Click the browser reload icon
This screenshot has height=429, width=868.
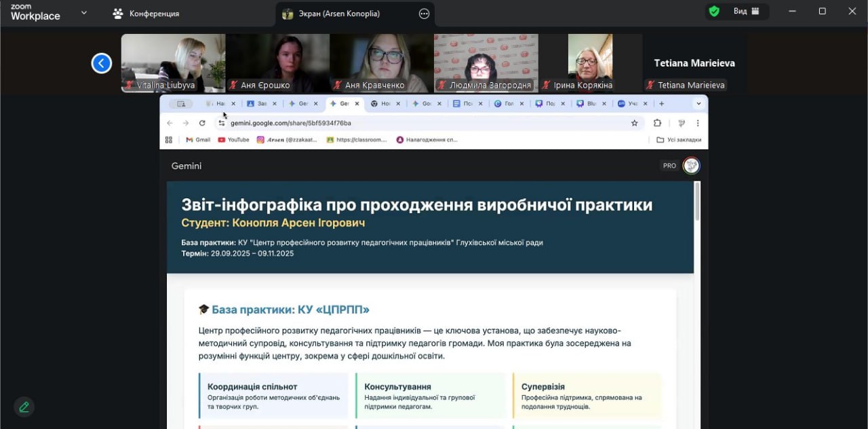coord(202,123)
